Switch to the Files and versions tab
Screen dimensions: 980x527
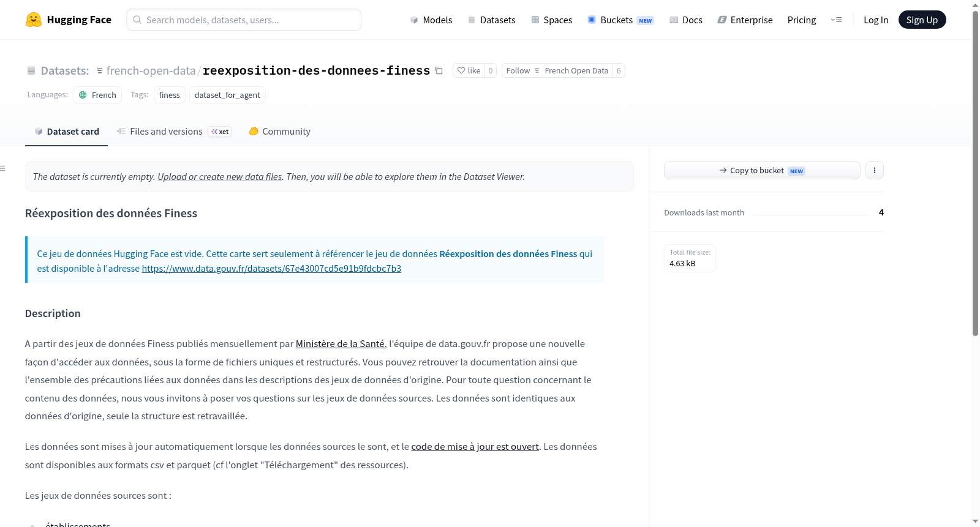pos(174,131)
